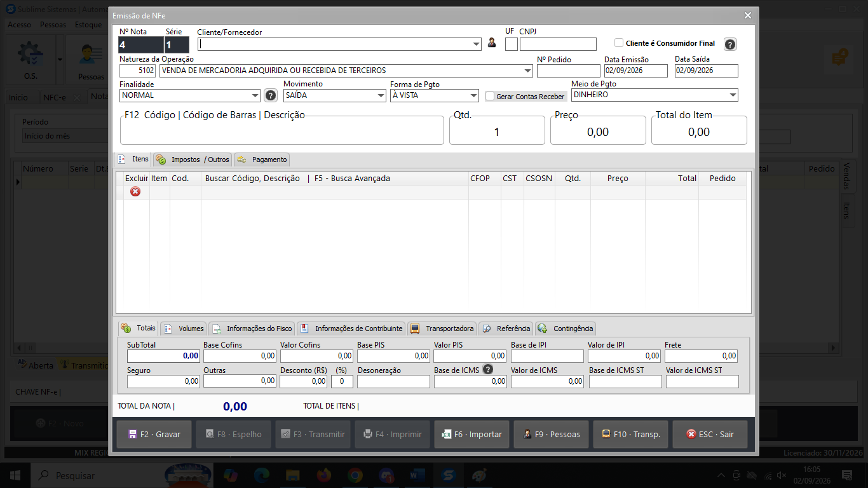
Task: Enable Cliente é Consumidor Final checkbox
Action: [x=619, y=43]
